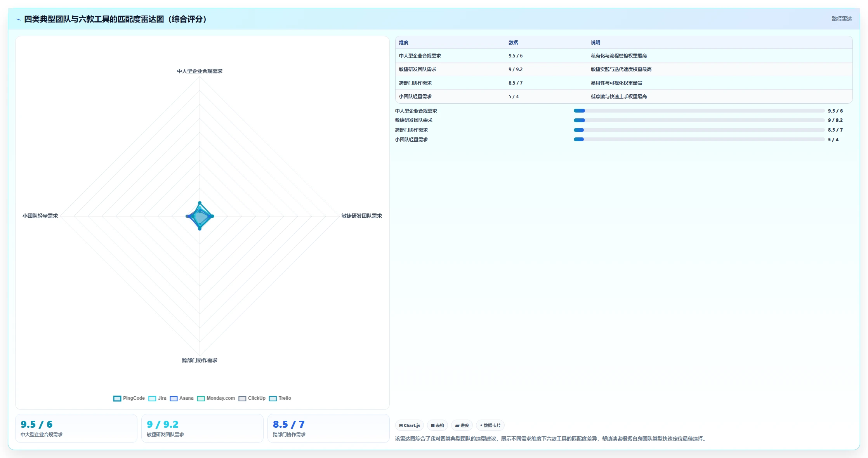
Task: Select table row 中大型企业合规需求
Action: [624, 56]
